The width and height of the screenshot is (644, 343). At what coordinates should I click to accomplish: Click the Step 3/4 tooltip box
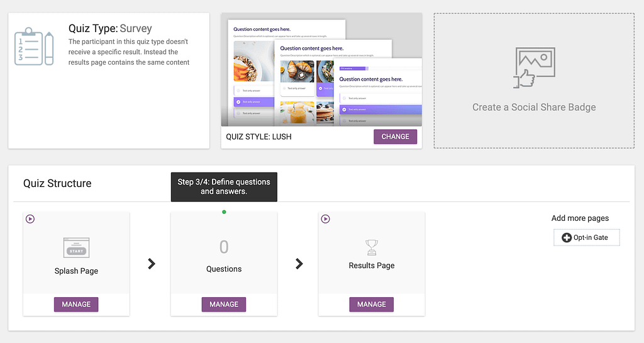(224, 186)
